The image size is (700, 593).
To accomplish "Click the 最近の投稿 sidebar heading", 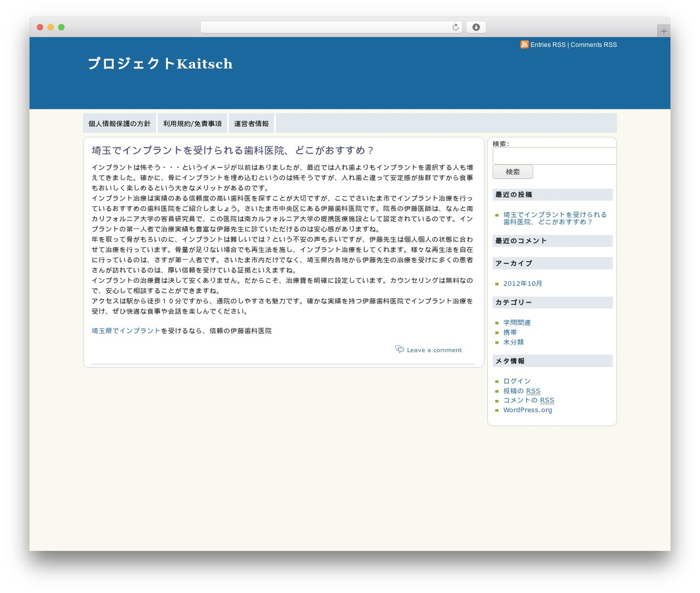I will pos(552,195).
